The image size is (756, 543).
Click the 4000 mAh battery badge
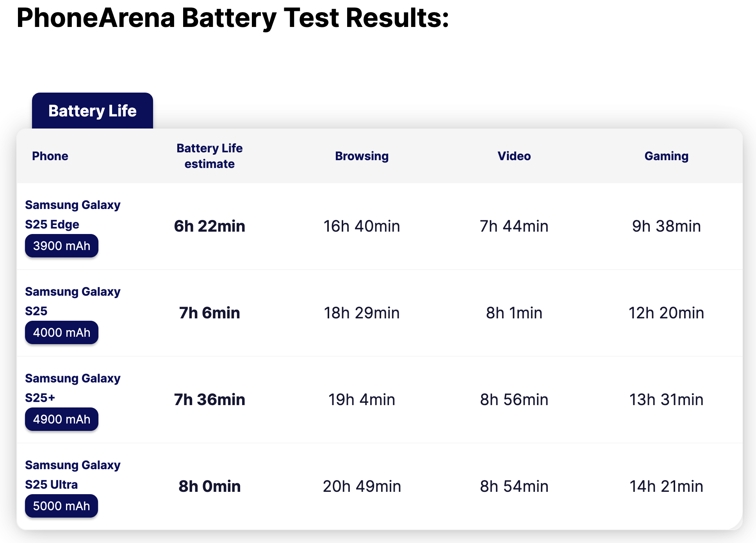[62, 332]
